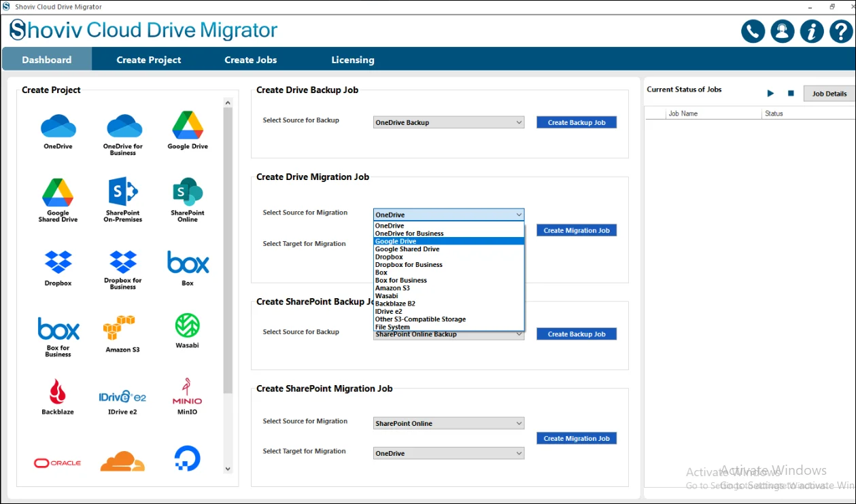Select Dropbox for Business project icon
This screenshot has height=504, width=856.
[123, 262]
